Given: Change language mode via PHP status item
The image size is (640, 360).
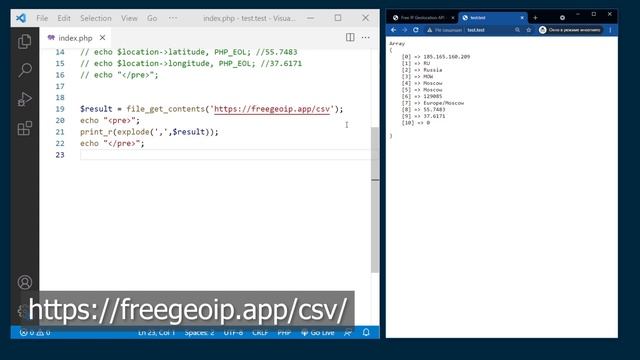Looking at the screenshot, I should 284,333.
